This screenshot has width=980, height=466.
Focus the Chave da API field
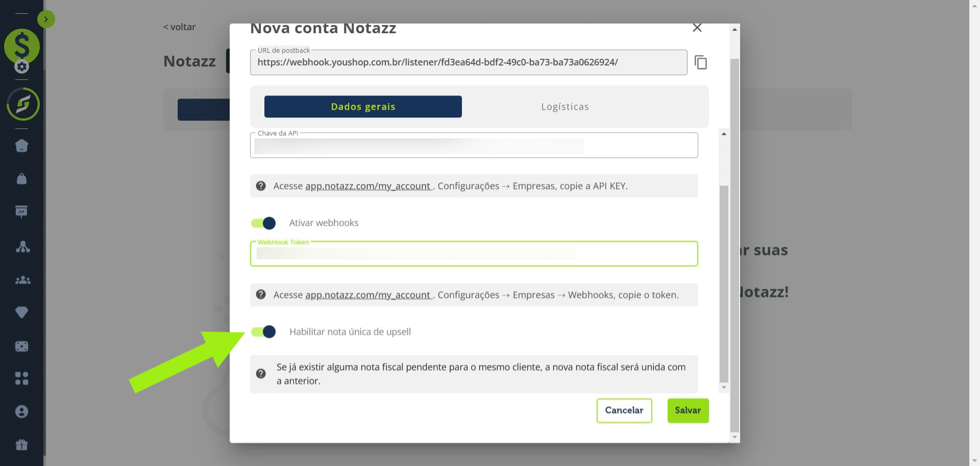pyautogui.click(x=474, y=146)
